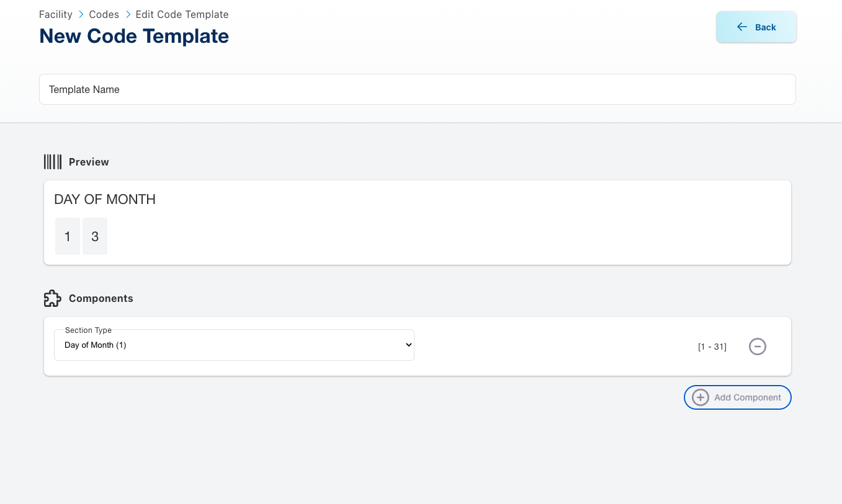The image size is (842, 504).
Task: Click the chevron between Facility and Codes
Action: 81,14
